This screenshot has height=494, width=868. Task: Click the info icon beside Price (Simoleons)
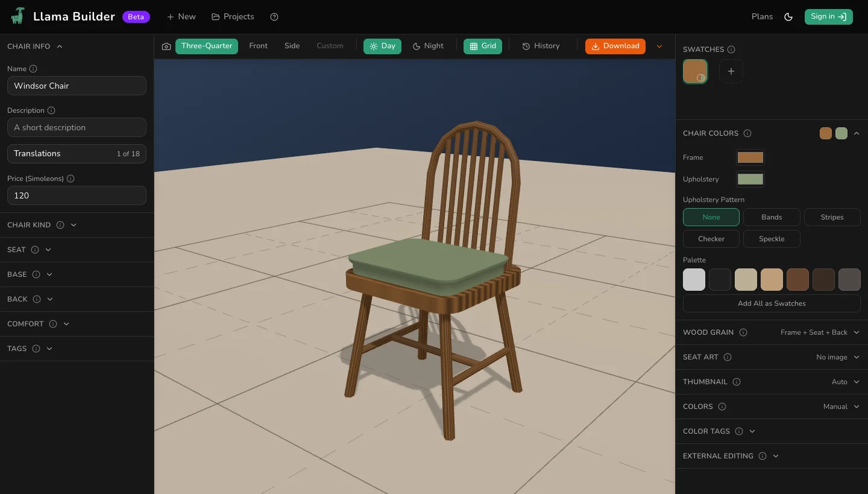(71, 179)
